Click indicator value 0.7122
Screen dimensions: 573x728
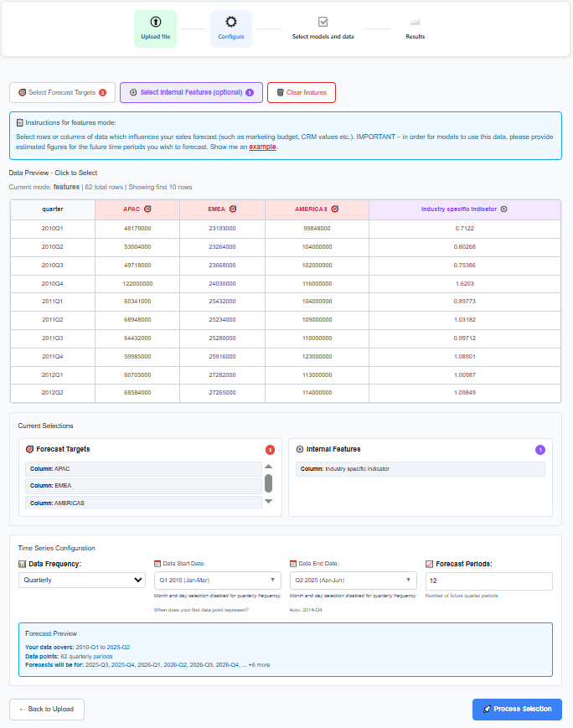465,229
